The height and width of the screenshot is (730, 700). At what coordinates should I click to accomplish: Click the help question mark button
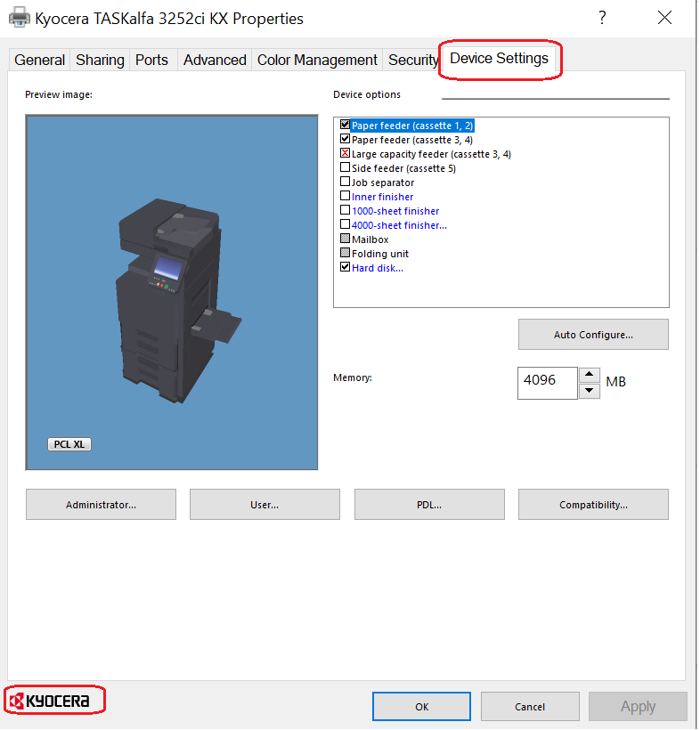click(x=603, y=18)
